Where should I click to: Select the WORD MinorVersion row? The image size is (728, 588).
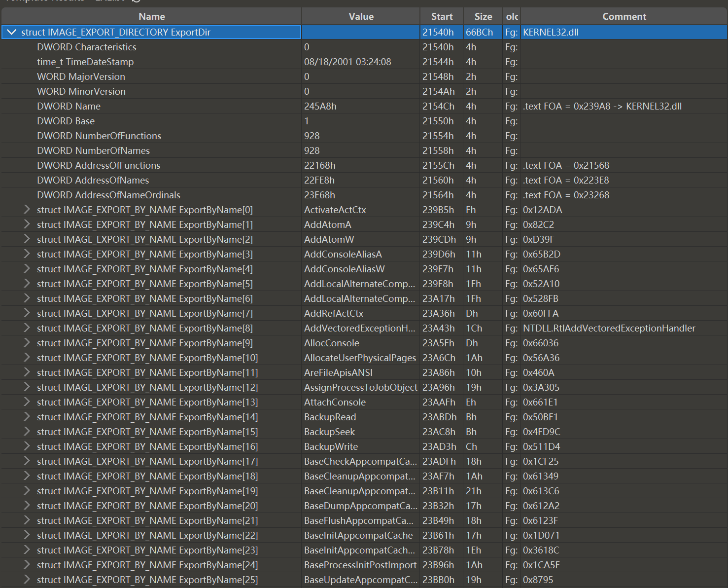364,91
